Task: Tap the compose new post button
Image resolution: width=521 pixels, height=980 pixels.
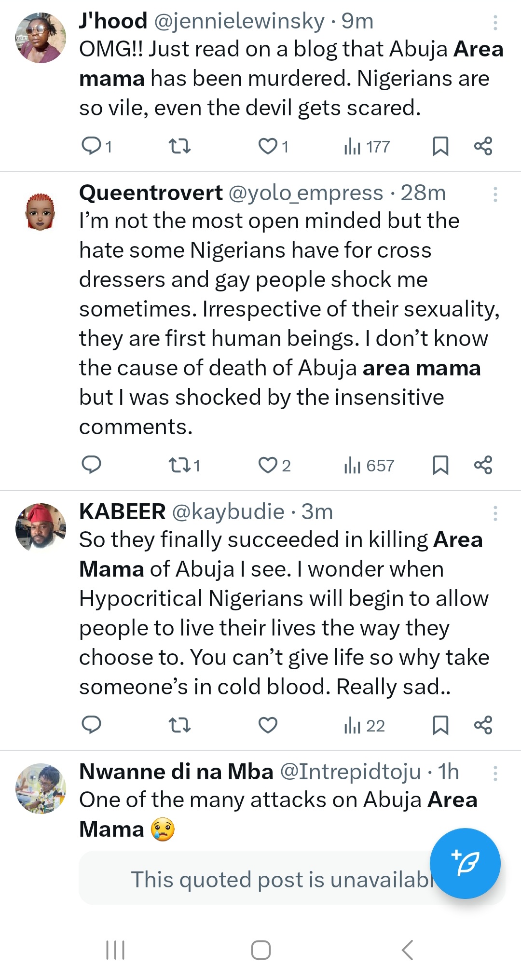Action: [x=465, y=863]
